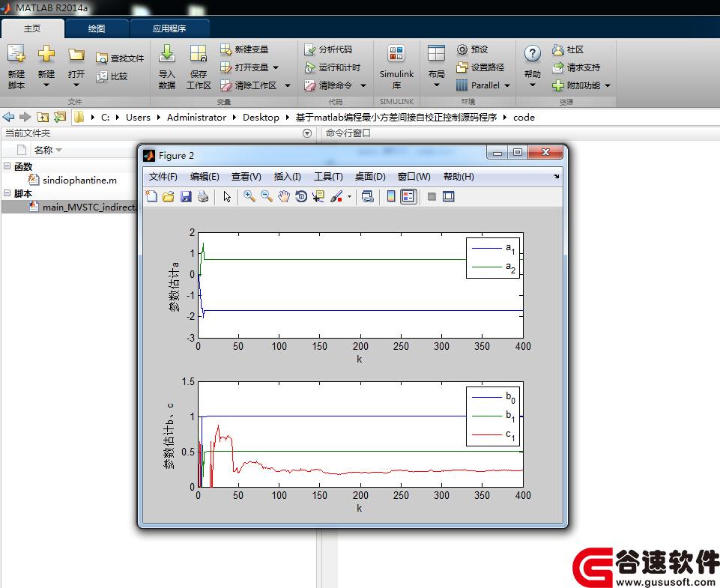
Task: Open Simulink Library
Action: click(396, 66)
